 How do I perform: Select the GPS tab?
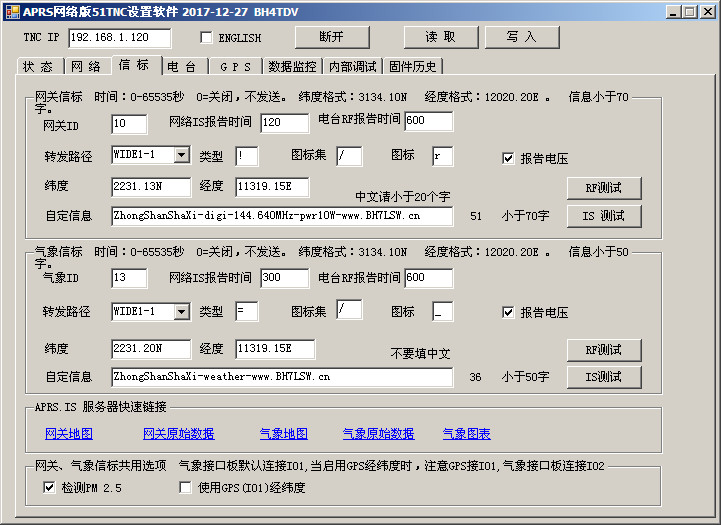236,67
